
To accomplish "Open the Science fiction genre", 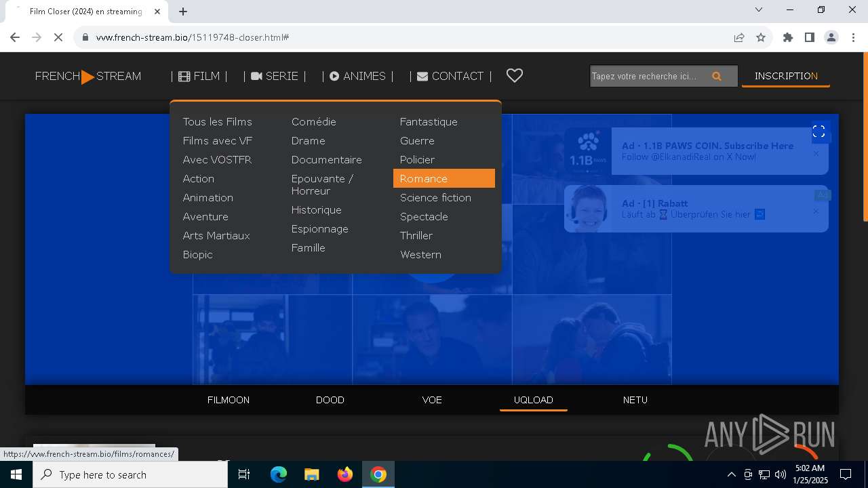I will pyautogui.click(x=435, y=198).
